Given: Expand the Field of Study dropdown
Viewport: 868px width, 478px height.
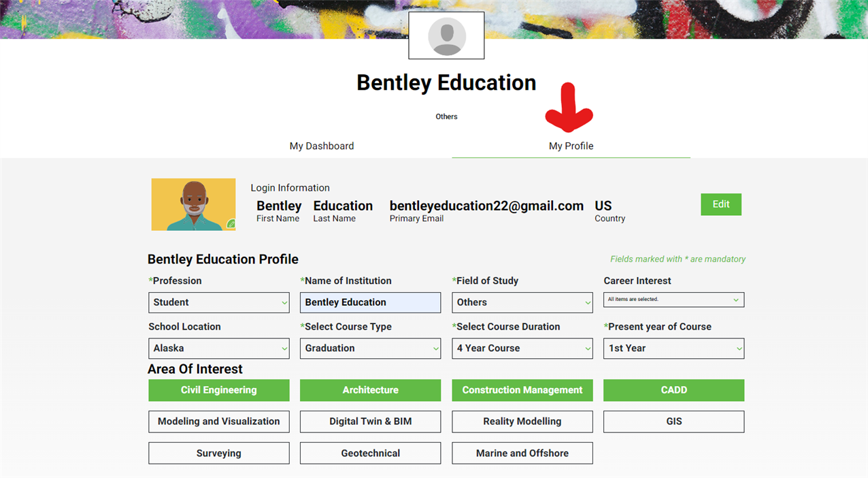Looking at the screenshot, I should click(x=522, y=302).
